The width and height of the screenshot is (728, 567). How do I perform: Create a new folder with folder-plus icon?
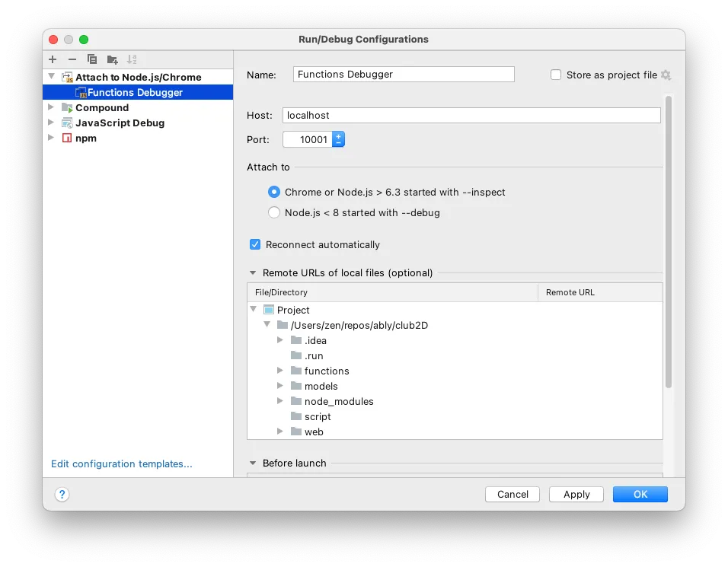[113, 59]
